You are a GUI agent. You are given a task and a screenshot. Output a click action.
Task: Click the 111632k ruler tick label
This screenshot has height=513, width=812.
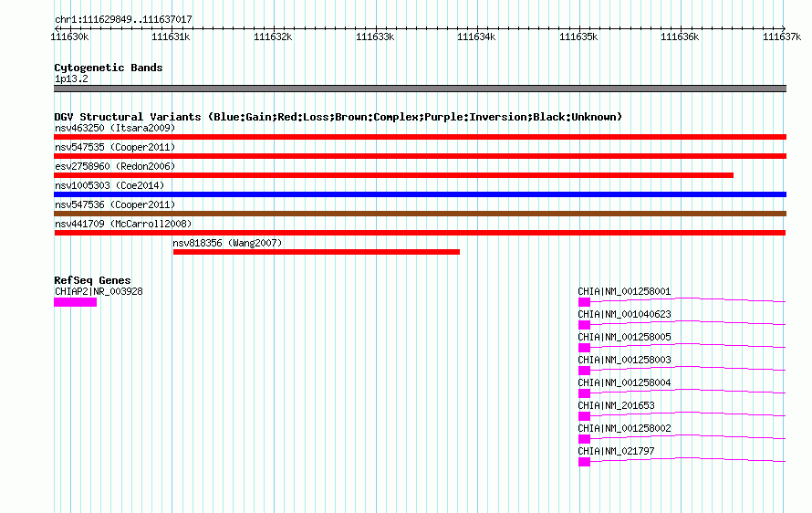click(273, 37)
